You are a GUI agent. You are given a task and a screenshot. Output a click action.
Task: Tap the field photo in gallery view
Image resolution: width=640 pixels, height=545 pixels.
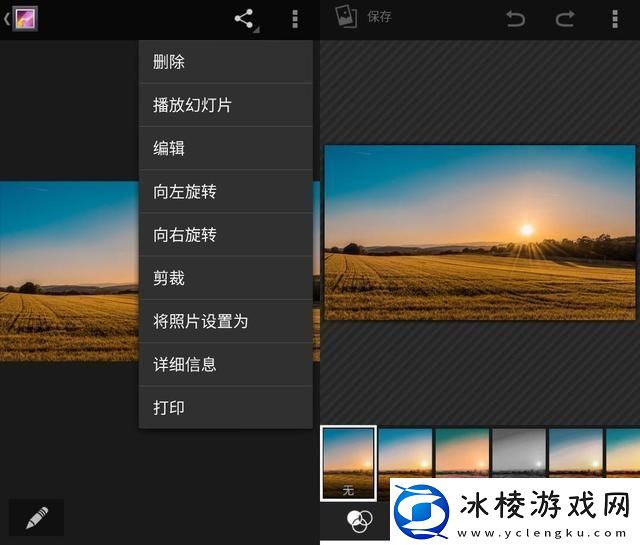tap(69, 271)
